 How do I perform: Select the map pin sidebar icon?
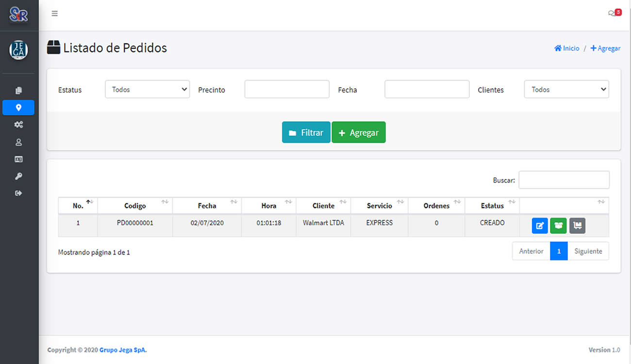[x=18, y=108]
